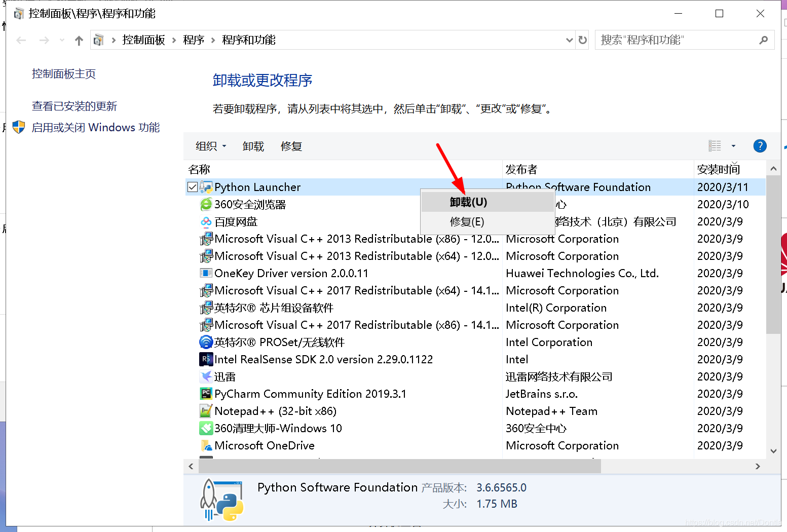
Task: Click the 控制面板 breadcrumb
Action: point(143,40)
